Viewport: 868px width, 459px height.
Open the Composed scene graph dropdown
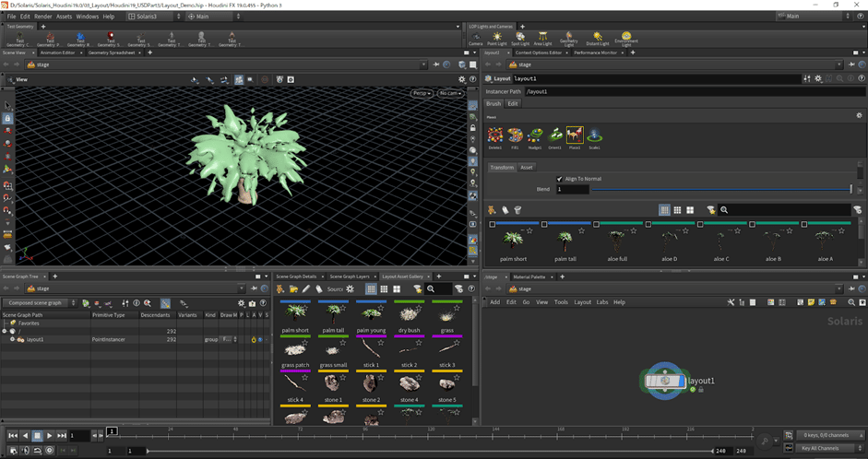pos(39,302)
